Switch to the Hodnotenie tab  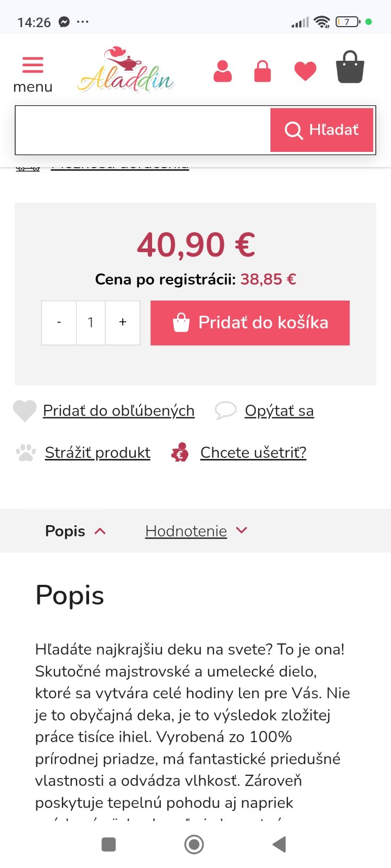(186, 531)
